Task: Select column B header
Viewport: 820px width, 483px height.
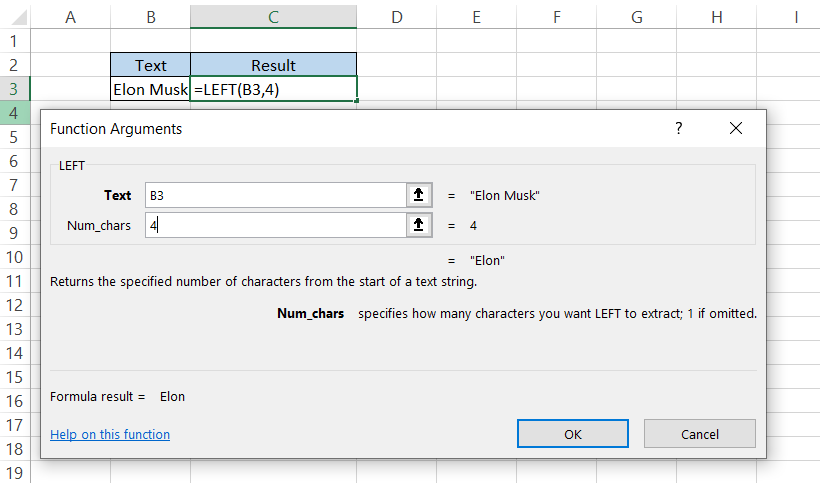Action: point(150,16)
